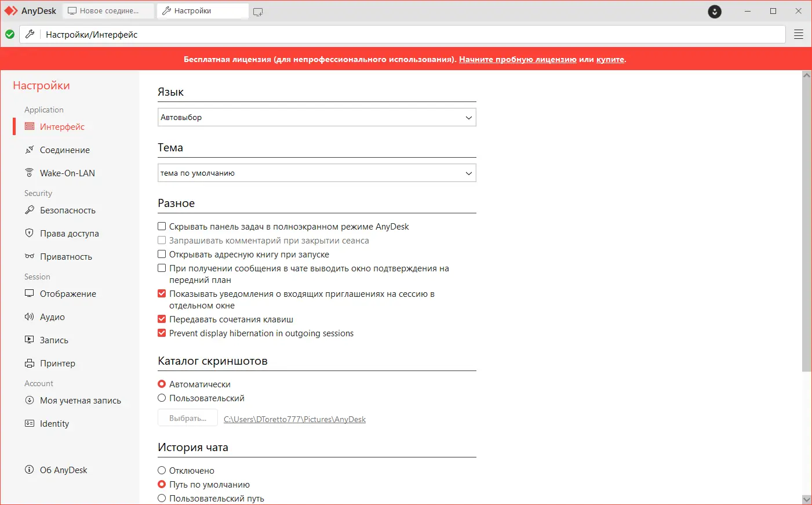Viewport: 812px width, 505px height.
Task: Click the Моя учетная запись icon
Action: click(x=30, y=400)
